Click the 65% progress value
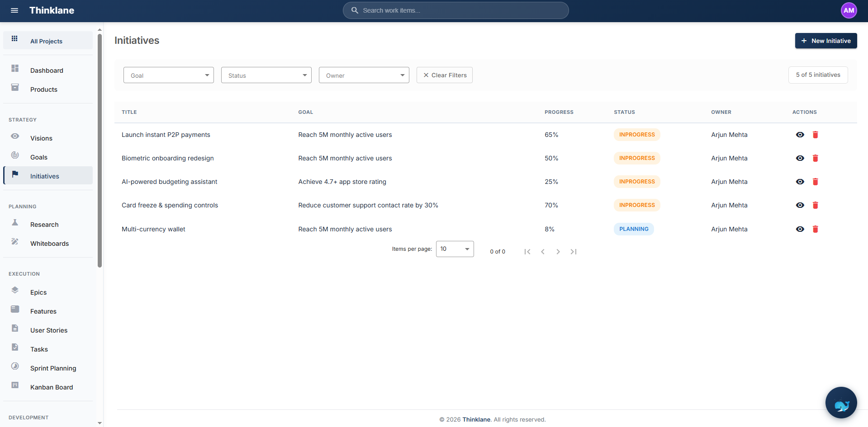Screen dimensions: 868x427 tap(551, 135)
